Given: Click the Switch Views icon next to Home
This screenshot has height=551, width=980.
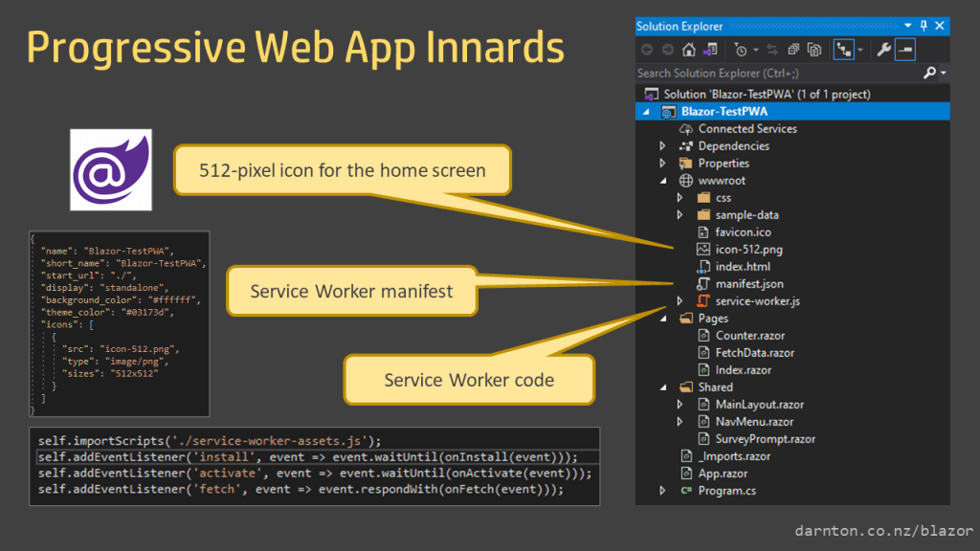Looking at the screenshot, I should click(710, 49).
